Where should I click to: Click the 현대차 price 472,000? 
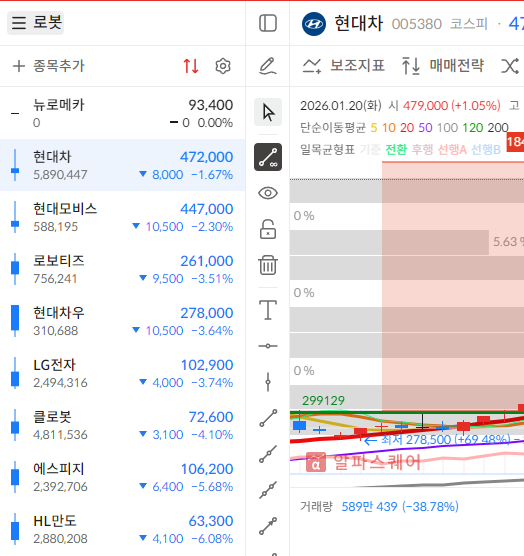[x=206, y=157]
